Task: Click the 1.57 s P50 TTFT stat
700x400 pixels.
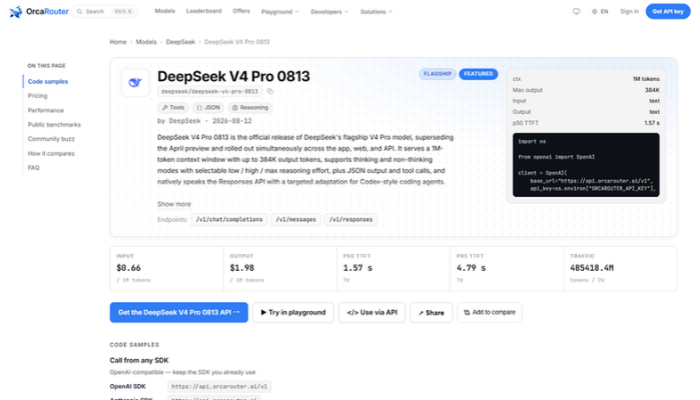Action: coord(358,268)
